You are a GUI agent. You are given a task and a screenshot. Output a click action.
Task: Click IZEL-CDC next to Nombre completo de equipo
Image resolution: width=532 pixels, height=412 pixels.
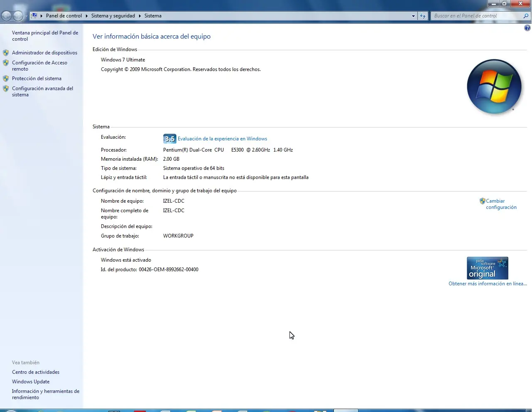coord(174,211)
